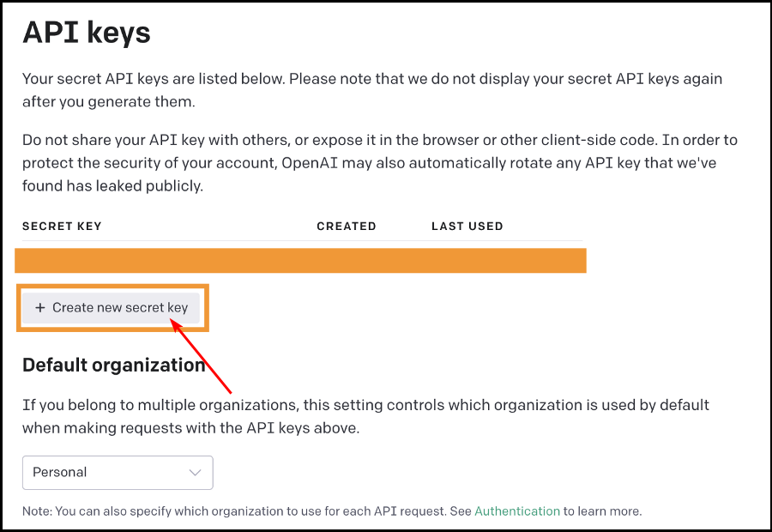
Task: Click the plus icon beside Create new secret key
Action: pyautogui.click(x=39, y=308)
